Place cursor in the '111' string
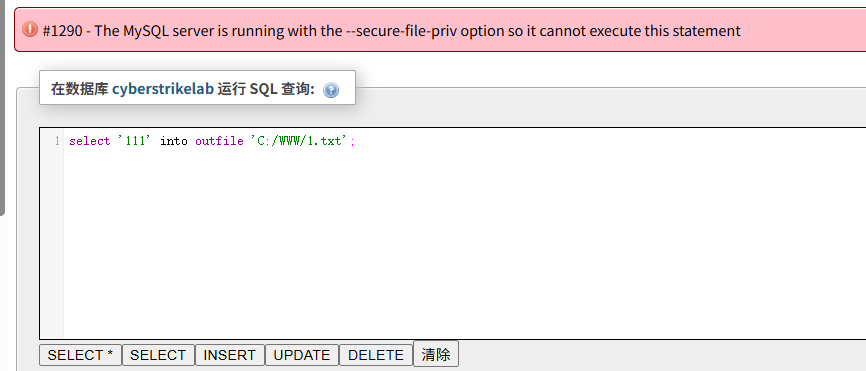This screenshot has height=371, width=866. tap(134, 141)
